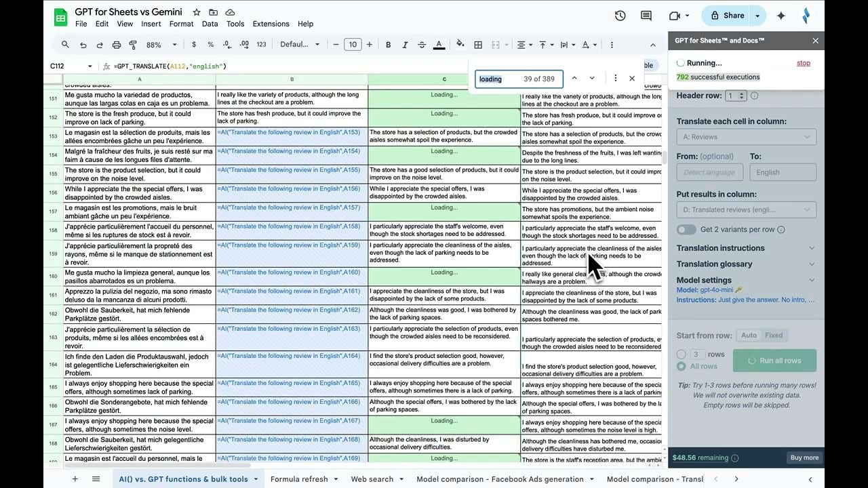
Task: Select the 'All rows' radio option
Action: [x=682, y=367]
